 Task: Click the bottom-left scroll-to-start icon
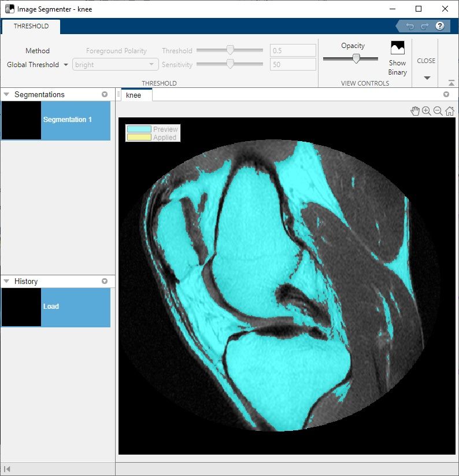[8, 469]
